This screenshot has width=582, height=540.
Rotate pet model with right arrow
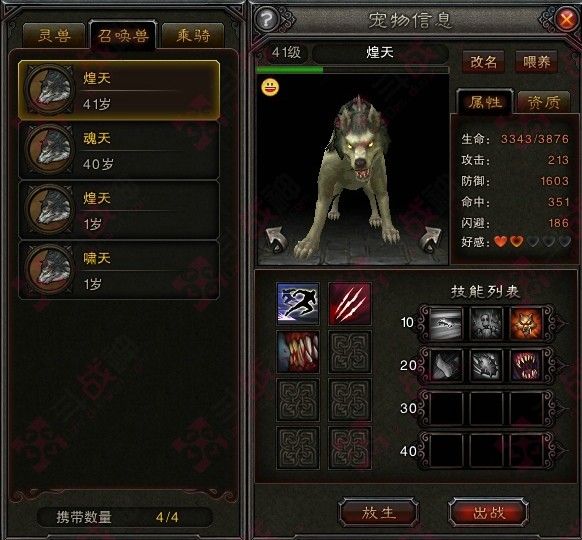[x=431, y=240]
